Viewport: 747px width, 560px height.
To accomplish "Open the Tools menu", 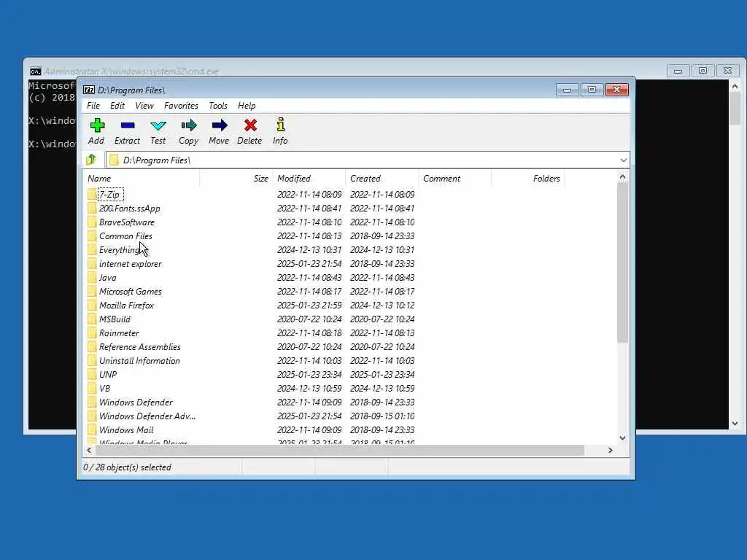I will pos(218,106).
